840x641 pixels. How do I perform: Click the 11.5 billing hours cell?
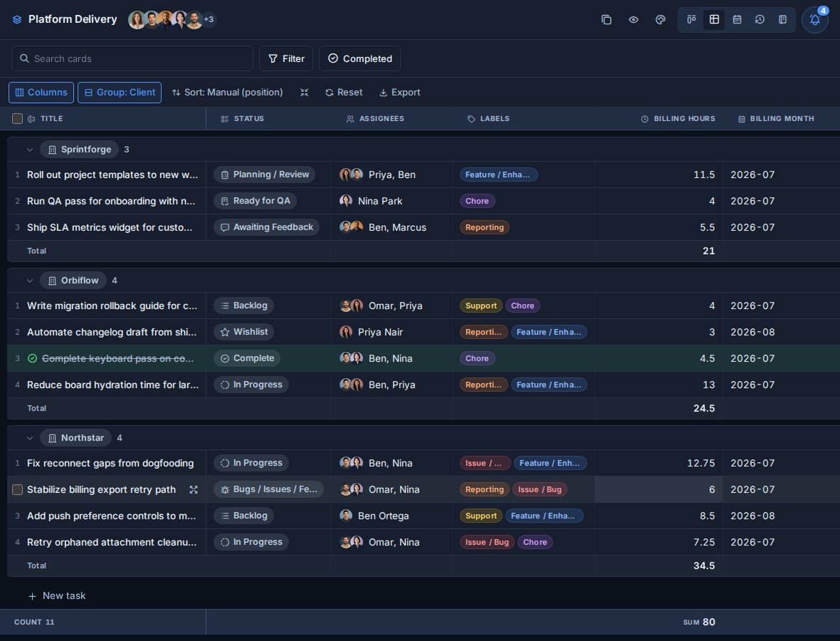[658, 174]
